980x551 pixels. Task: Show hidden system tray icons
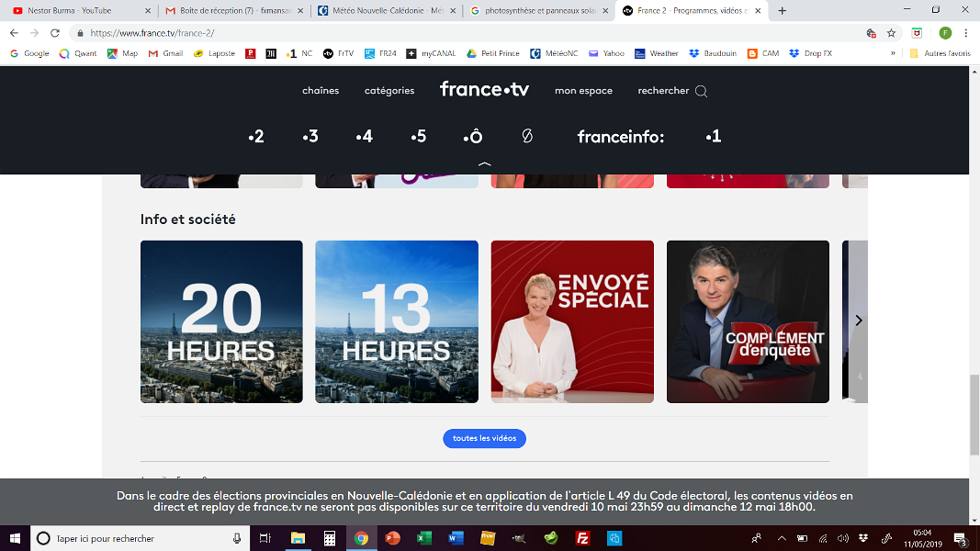click(x=782, y=538)
